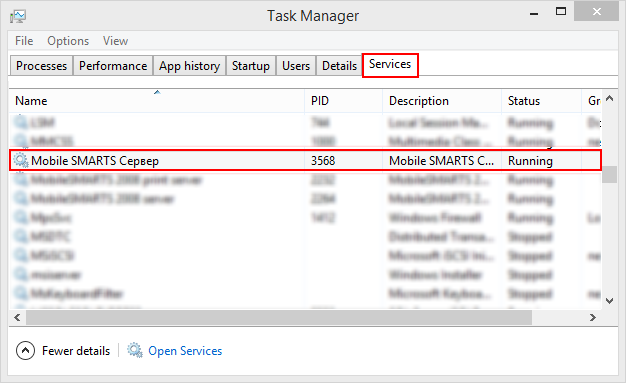Switch to the Processes tab

click(42, 65)
